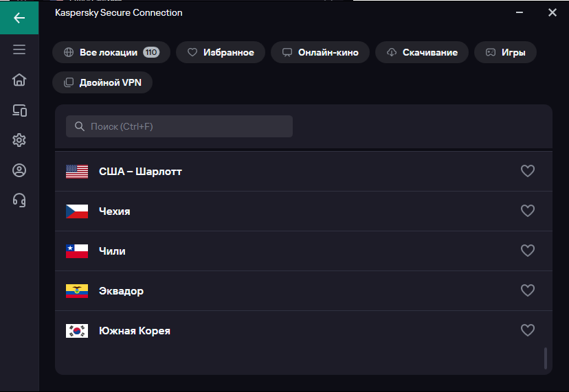This screenshot has height=392, width=569.
Task: Open the Home icon in sidebar
Action: [19, 80]
